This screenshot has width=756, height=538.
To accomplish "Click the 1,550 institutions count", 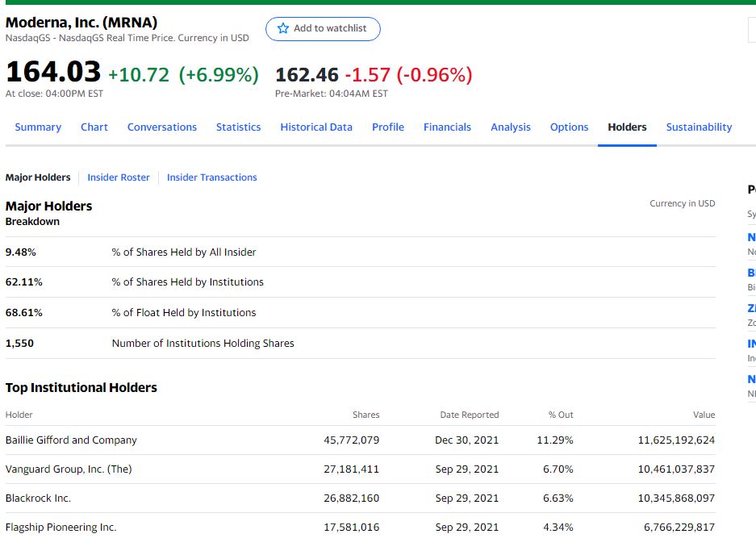I will tap(20, 344).
